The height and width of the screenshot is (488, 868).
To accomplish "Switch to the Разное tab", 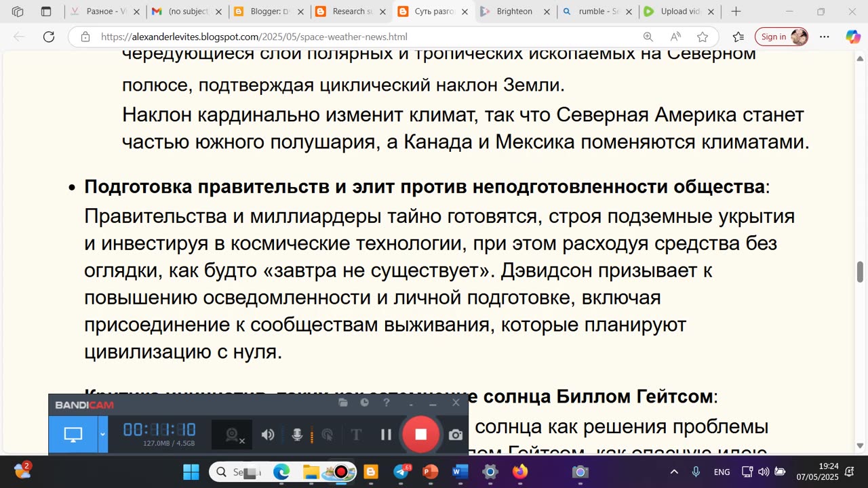I will (106, 12).
